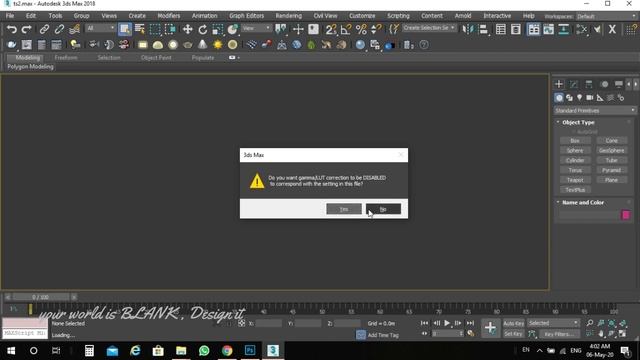Open the Graph Editors menu
640x360 pixels.
tap(247, 16)
